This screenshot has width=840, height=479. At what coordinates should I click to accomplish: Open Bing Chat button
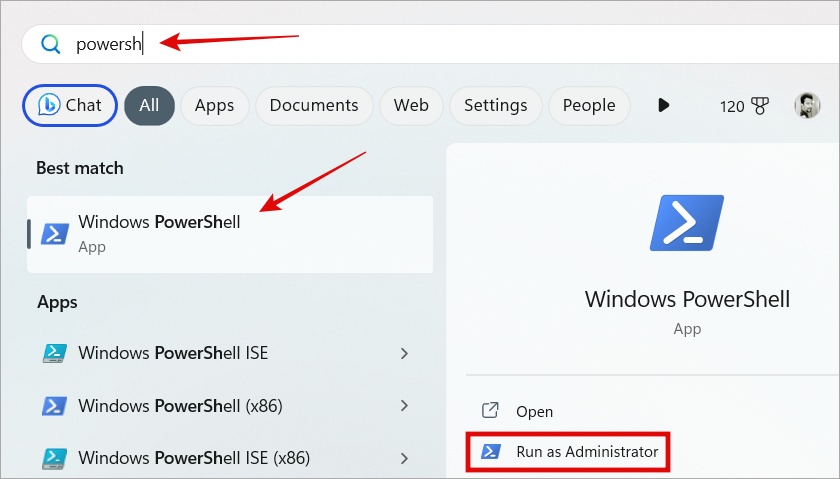[x=70, y=105]
